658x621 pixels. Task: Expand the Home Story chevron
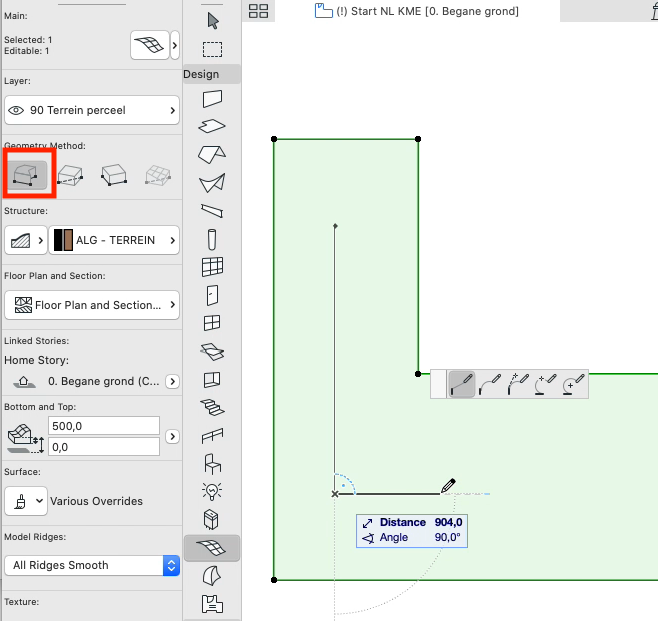pyautogui.click(x=172, y=381)
